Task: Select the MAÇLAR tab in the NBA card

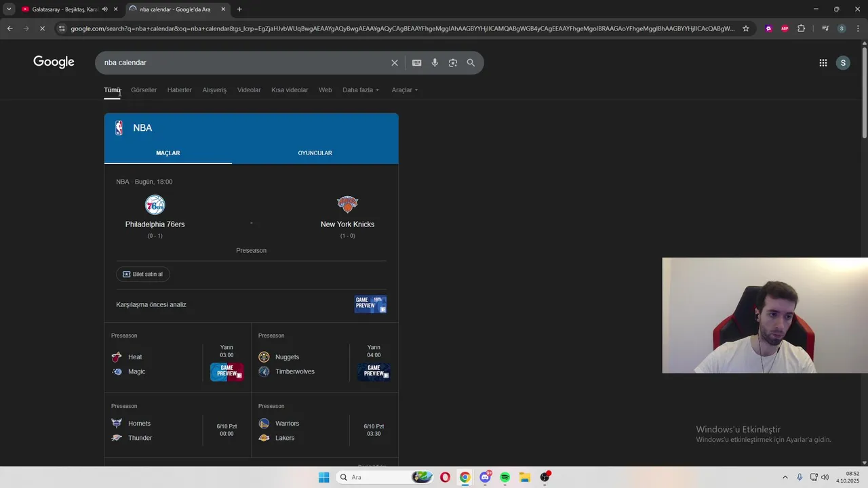Action: click(168, 152)
